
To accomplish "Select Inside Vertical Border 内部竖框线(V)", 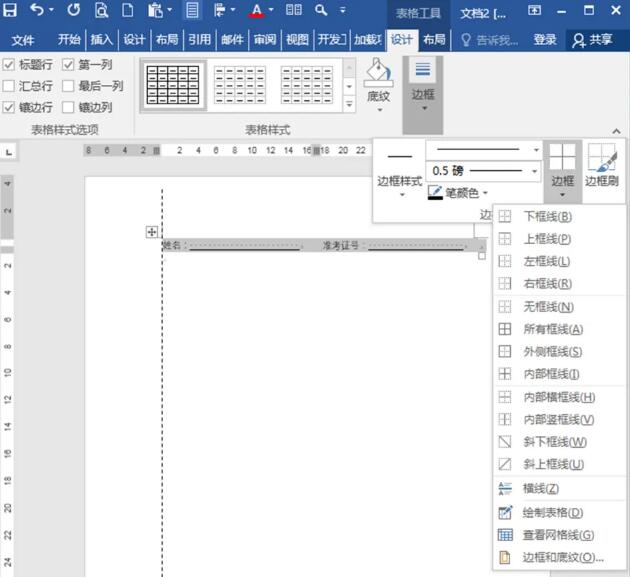I will (559, 419).
